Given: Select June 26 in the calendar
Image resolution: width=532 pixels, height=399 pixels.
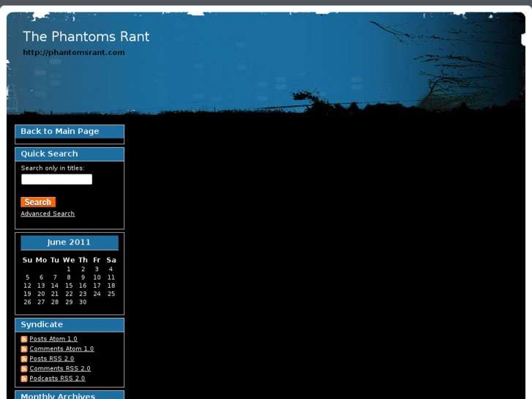Looking at the screenshot, I should [x=27, y=302].
